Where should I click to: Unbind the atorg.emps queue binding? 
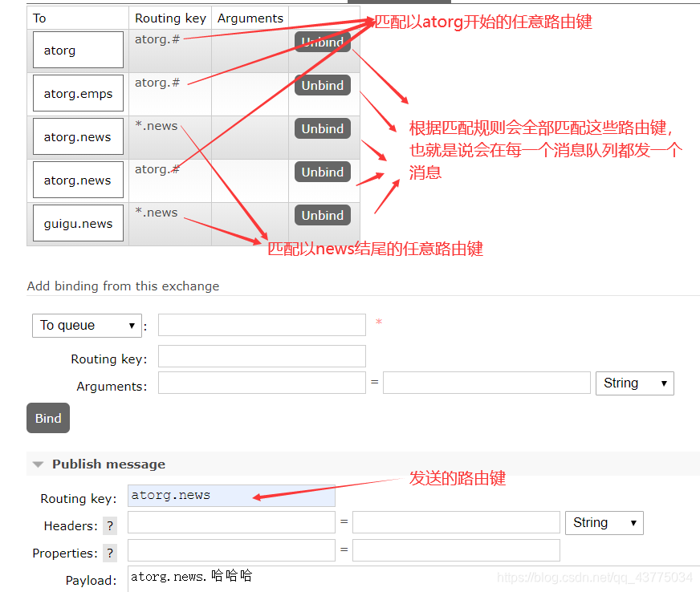pos(323,85)
